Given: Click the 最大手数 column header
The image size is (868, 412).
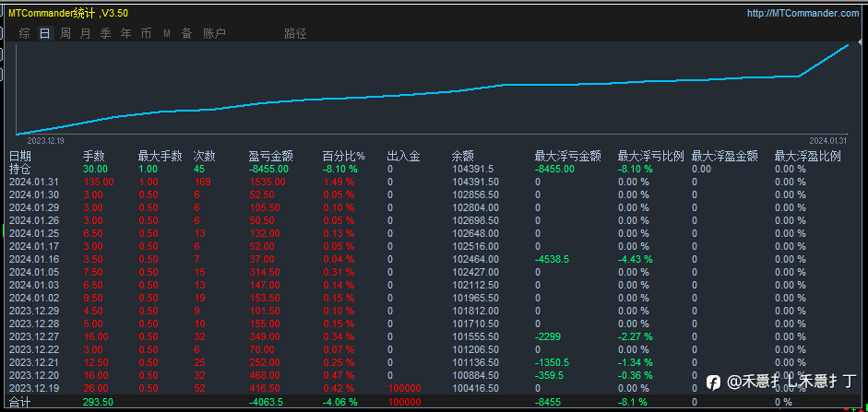Looking at the screenshot, I should tap(160, 157).
